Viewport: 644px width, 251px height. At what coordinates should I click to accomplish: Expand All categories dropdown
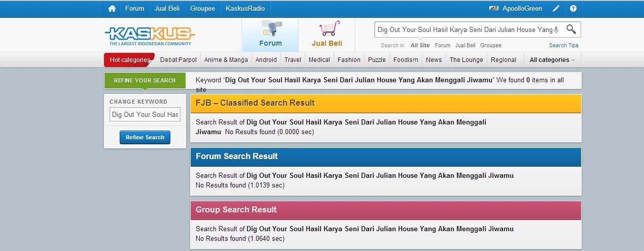[x=552, y=60]
